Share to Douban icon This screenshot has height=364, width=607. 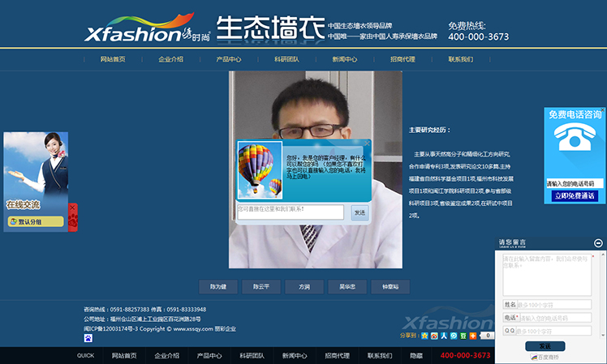[463, 336]
